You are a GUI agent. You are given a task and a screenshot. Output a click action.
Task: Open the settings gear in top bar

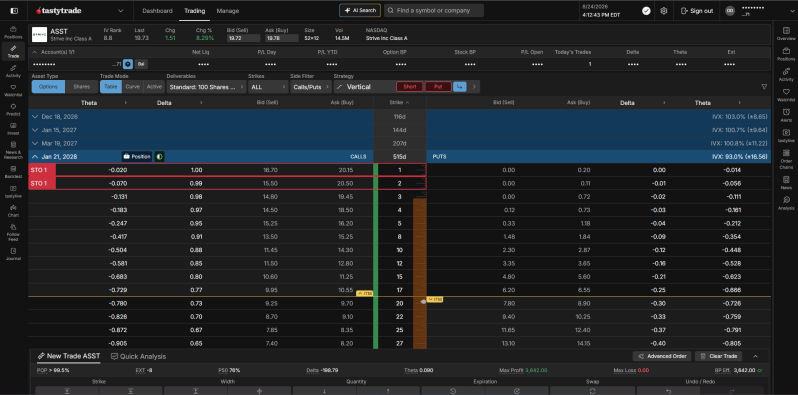click(x=664, y=11)
